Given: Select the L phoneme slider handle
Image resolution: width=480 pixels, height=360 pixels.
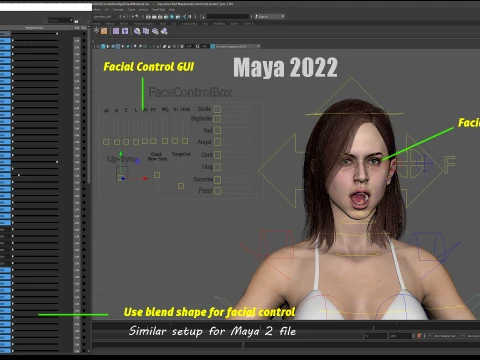Looking at the screenshot, I should tap(136, 142).
